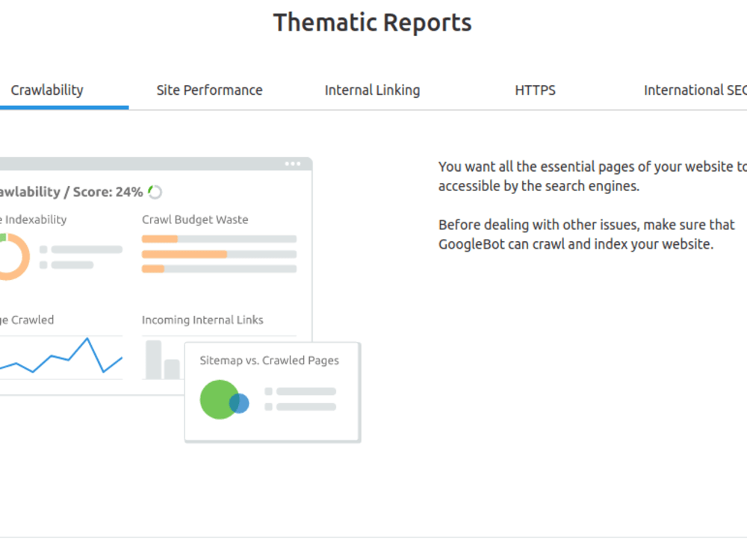Select the Crawlability tab
Viewport: 747px width, 560px height.
point(46,90)
